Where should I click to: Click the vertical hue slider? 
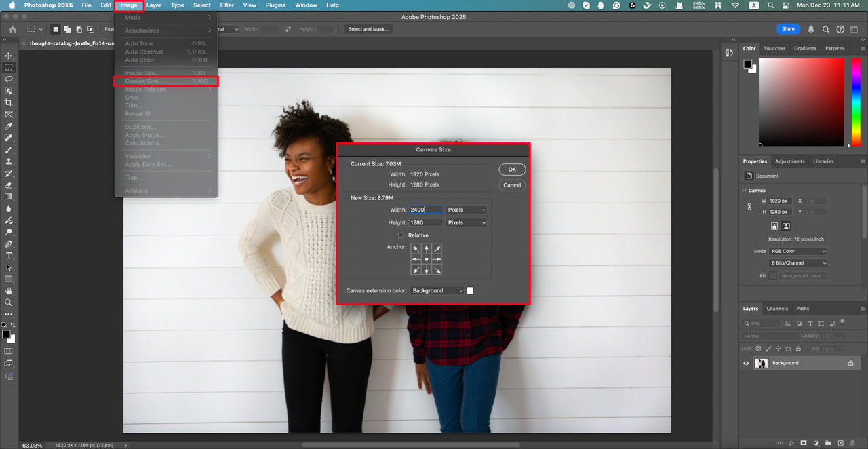pos(856,101)
